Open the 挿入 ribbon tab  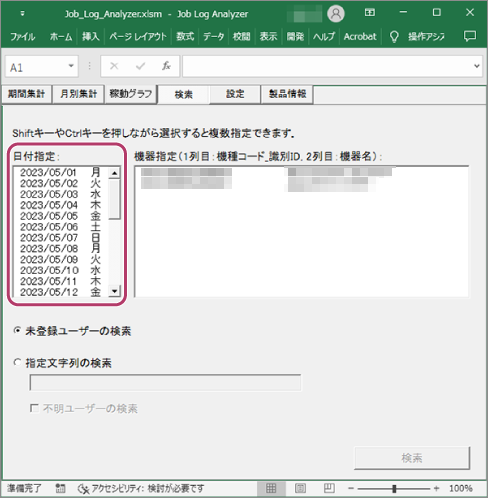pos(91,36)
